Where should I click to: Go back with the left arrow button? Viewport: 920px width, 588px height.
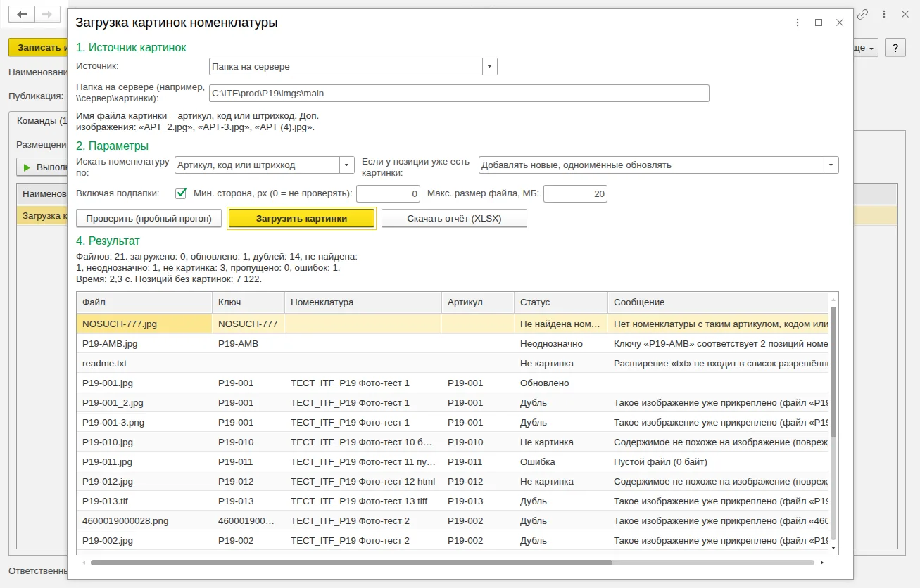[x=21, y=14]
